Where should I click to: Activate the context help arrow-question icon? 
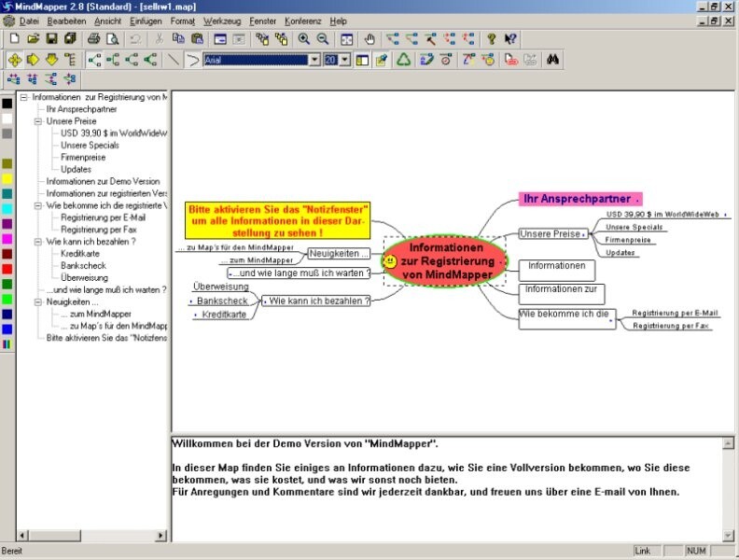(510, 39)
